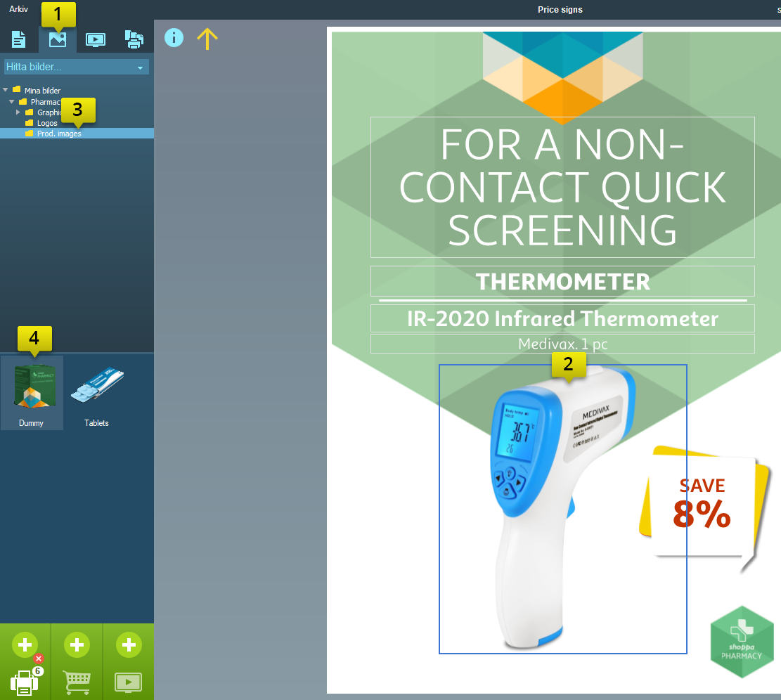Expand the Graphics folder arrow
This screenshot has height=700, width=781.
[x=18, y=112]
